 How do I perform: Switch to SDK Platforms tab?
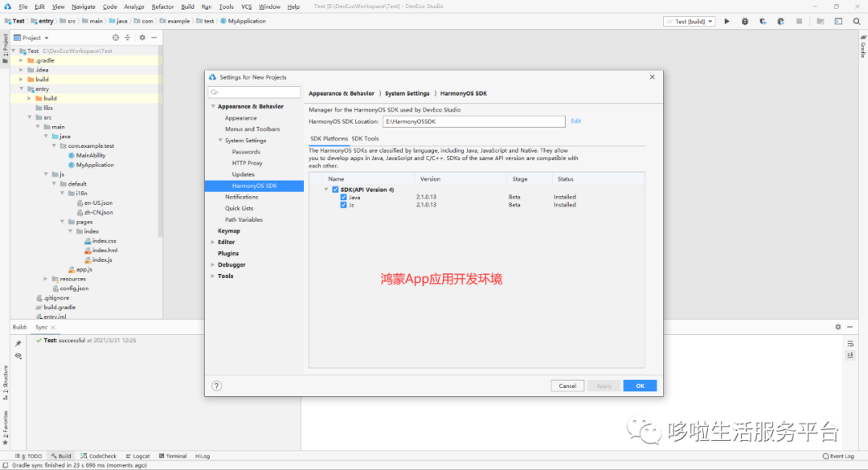pos(329,139)
